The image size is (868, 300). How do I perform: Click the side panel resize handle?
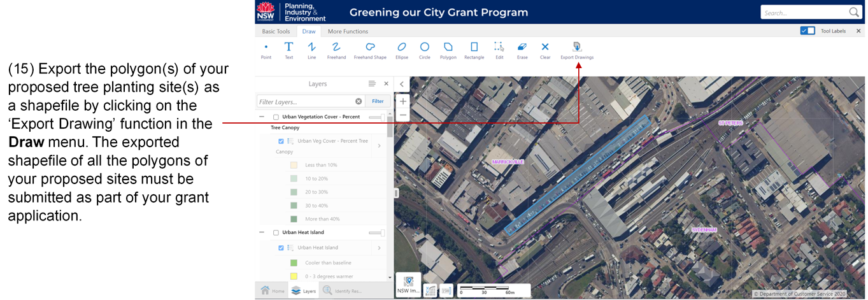click(x=396, y=192)
